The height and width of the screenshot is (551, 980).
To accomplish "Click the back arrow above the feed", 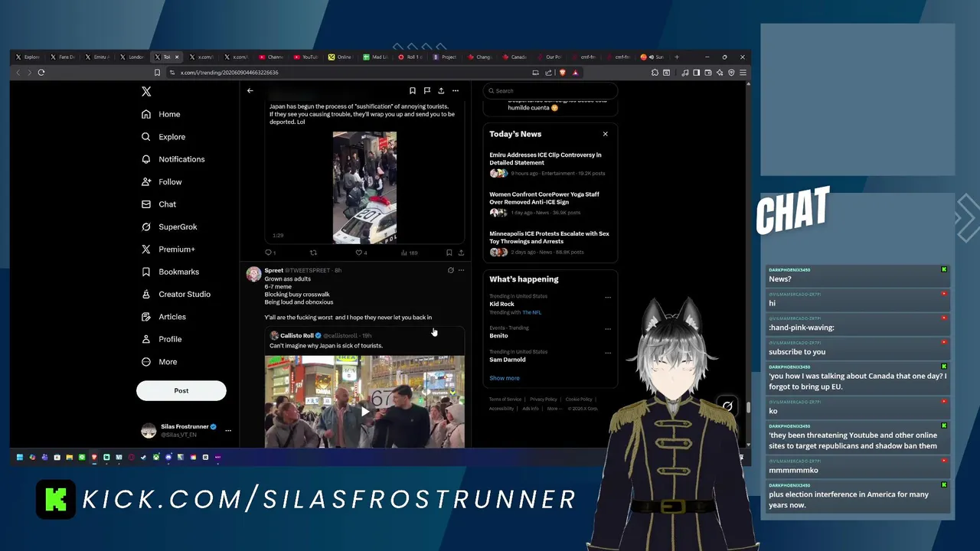I will click(250, 91).
